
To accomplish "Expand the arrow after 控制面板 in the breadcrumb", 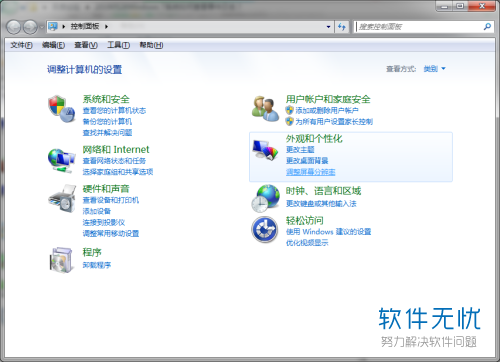I will click(106, 26).
